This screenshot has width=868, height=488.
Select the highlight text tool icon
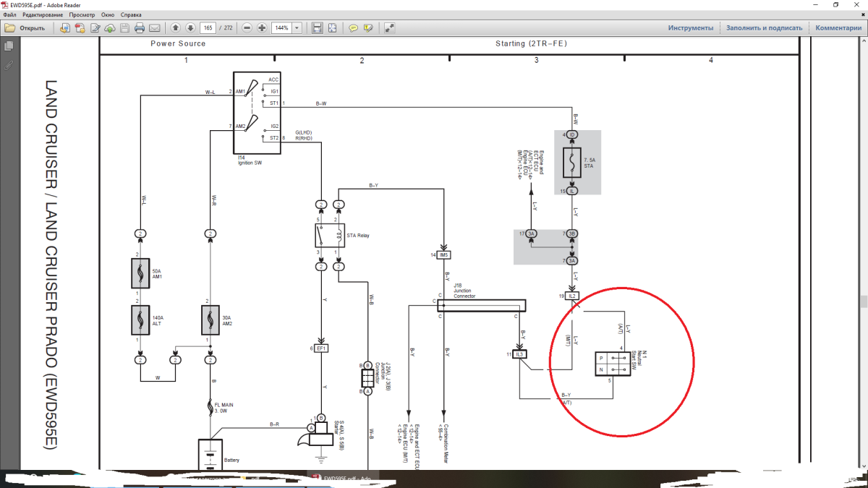[369, 27]
